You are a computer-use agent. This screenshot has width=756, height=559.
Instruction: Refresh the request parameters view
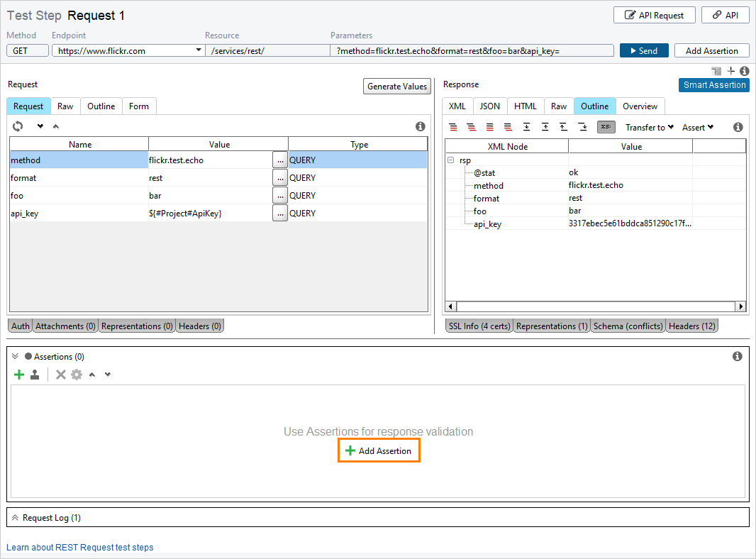17,126
